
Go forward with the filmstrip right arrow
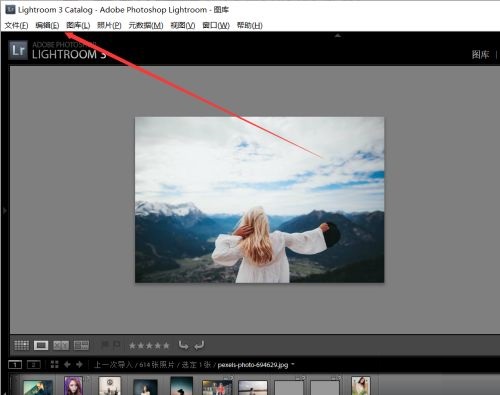(x=79, y=364)
